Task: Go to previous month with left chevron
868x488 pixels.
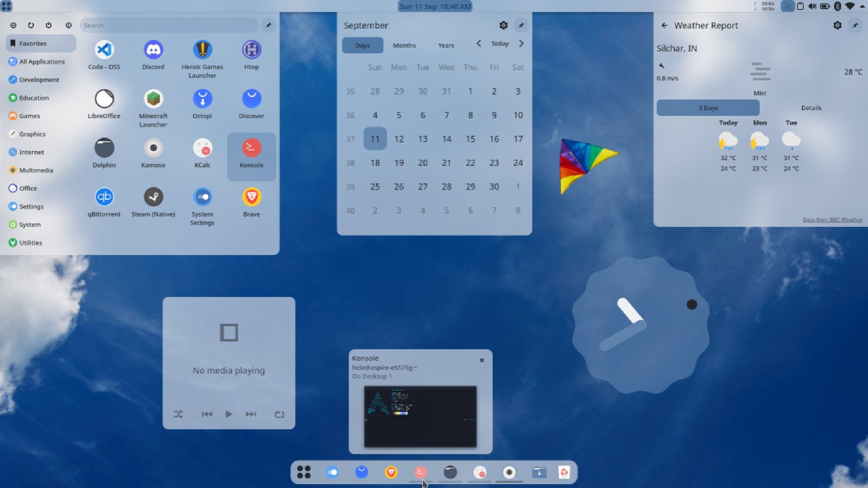Action: [478, 43]
